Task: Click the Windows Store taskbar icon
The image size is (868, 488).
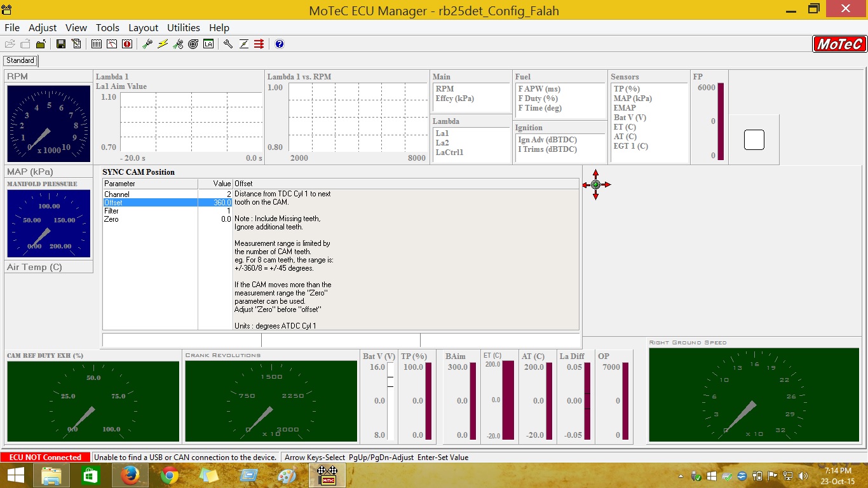Action: (x=90, y=475)
